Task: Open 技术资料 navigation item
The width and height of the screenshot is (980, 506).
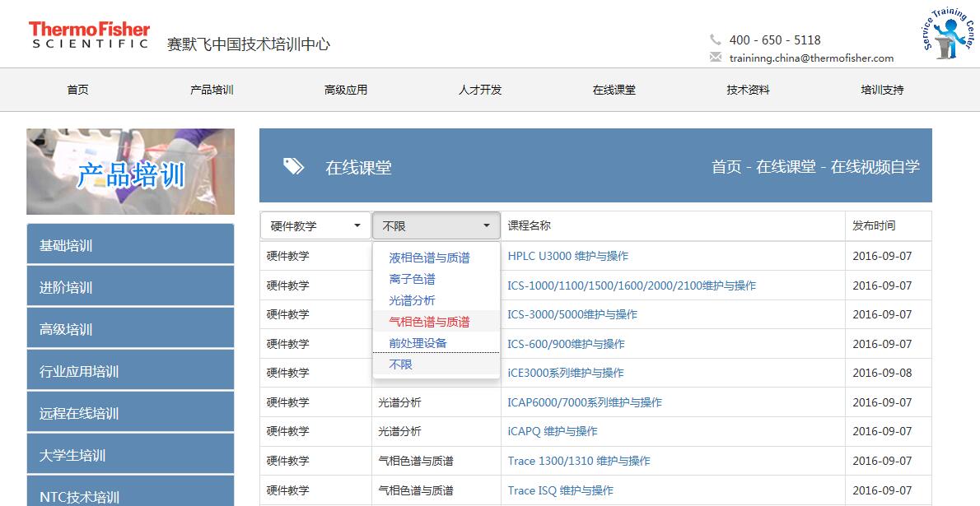Action: [748, 90]
